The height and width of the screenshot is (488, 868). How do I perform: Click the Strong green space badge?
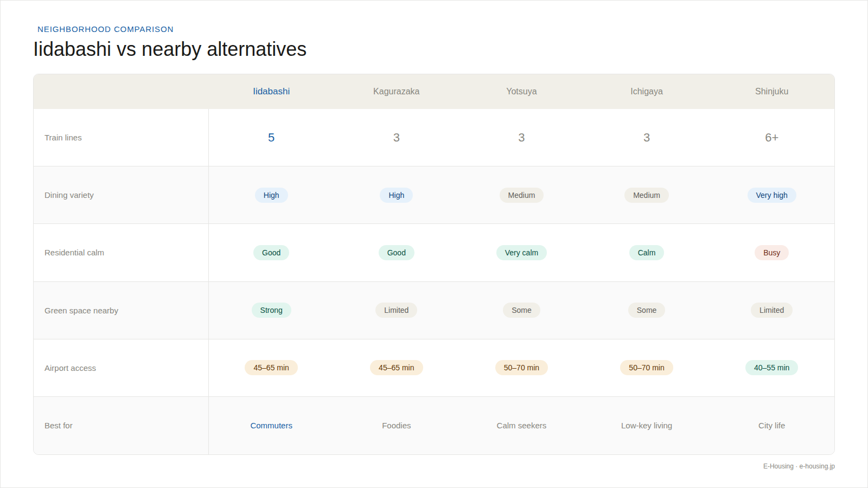[x=271, y=310]
